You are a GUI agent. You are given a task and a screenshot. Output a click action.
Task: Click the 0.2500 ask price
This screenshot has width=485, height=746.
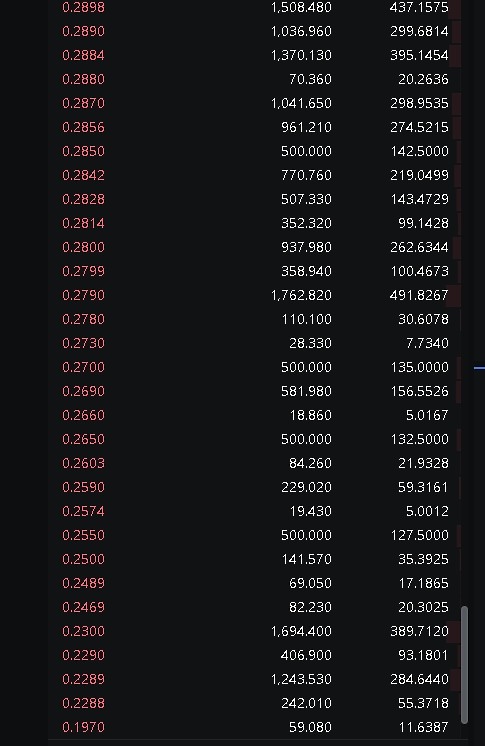[83, 559]
